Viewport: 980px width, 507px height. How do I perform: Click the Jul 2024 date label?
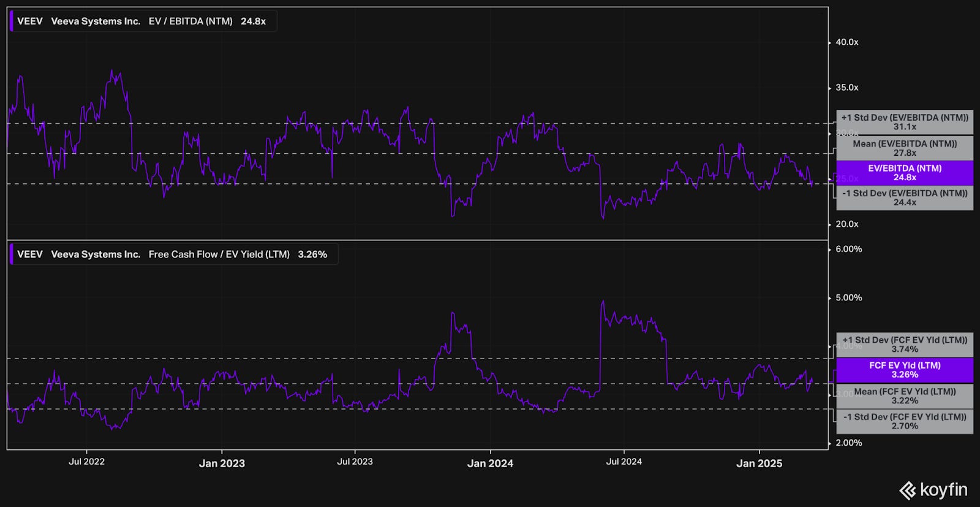(x=624, y=462)
